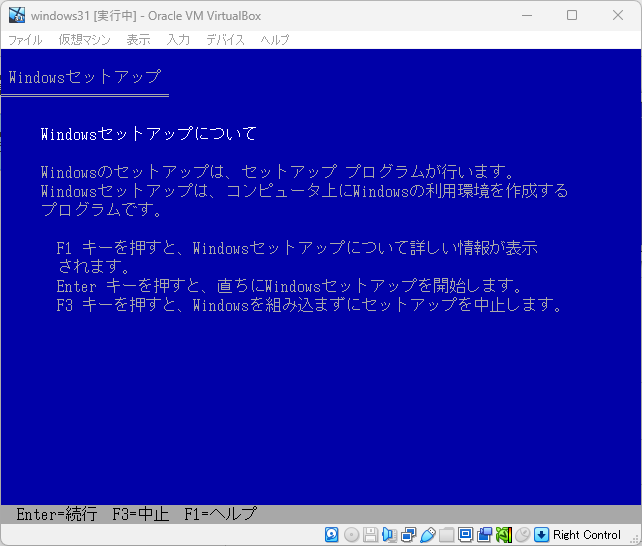Click the shared folders status icon
Viewport: 642px width, 546px height.
[x=446, y=535]
